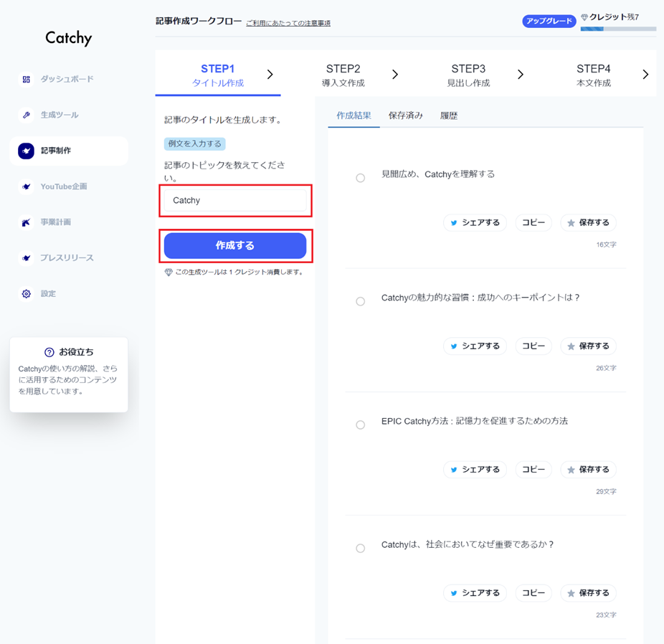Click the 26文字 character count
This screenshot has width=664, height=644.
click(x=607, y=369)
